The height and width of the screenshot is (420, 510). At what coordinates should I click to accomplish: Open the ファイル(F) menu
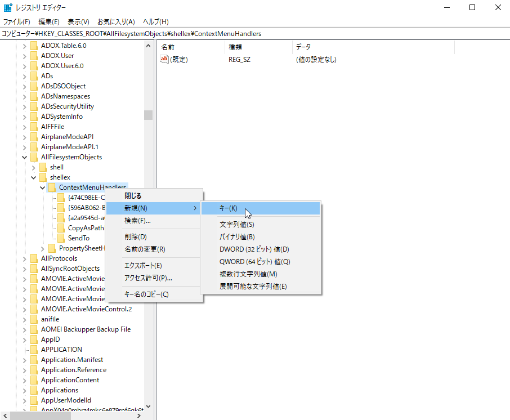pos(16,22)
